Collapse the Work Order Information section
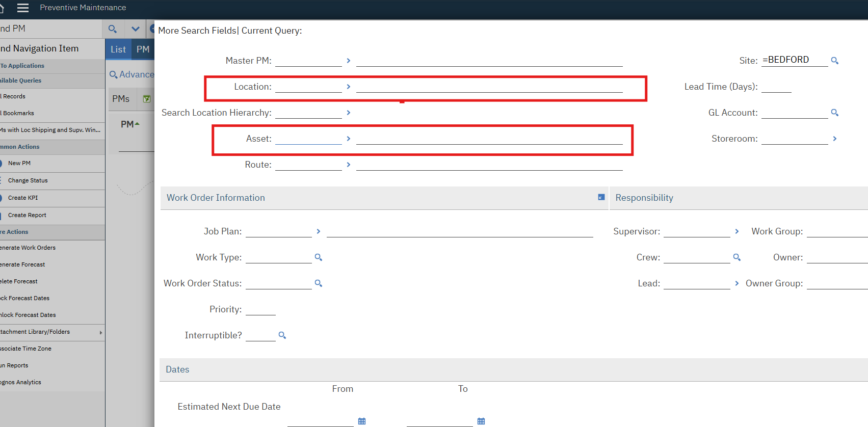The height and width of the screenshot is (427, 868). tap(601, 197)
